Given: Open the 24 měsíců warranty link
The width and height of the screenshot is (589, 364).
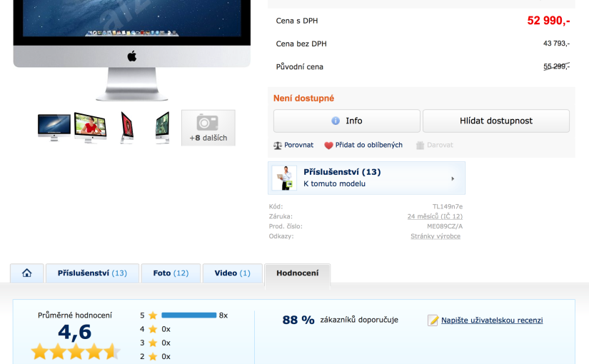Looking at the screenshot, I should [435, 216].
